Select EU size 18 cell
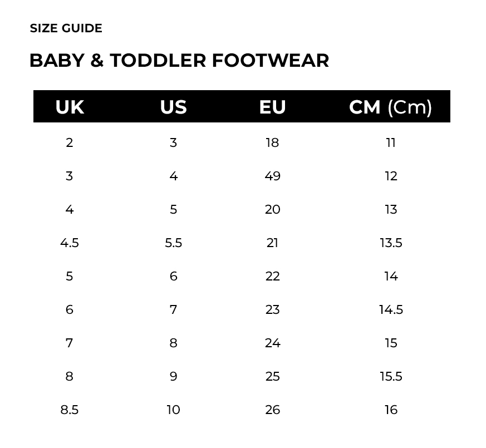This screenshot has height=448, width=486. [272, 142]
